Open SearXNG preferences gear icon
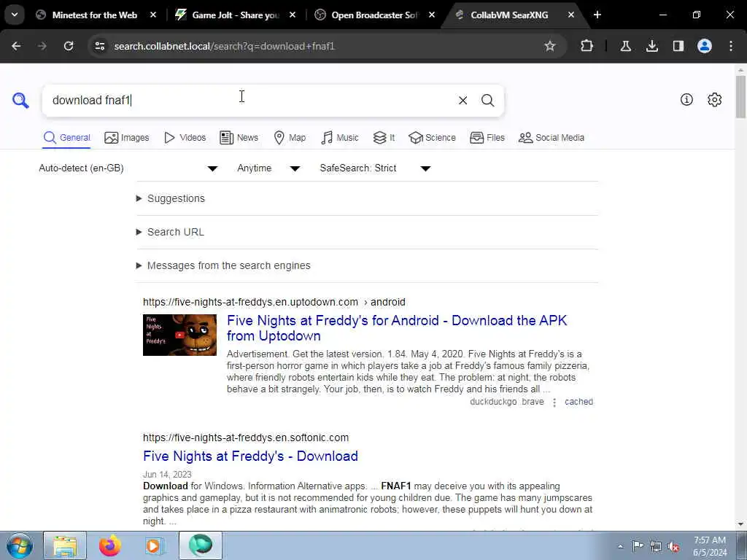Viewport: 747px width, 560px height. click(x=714, y=99)
